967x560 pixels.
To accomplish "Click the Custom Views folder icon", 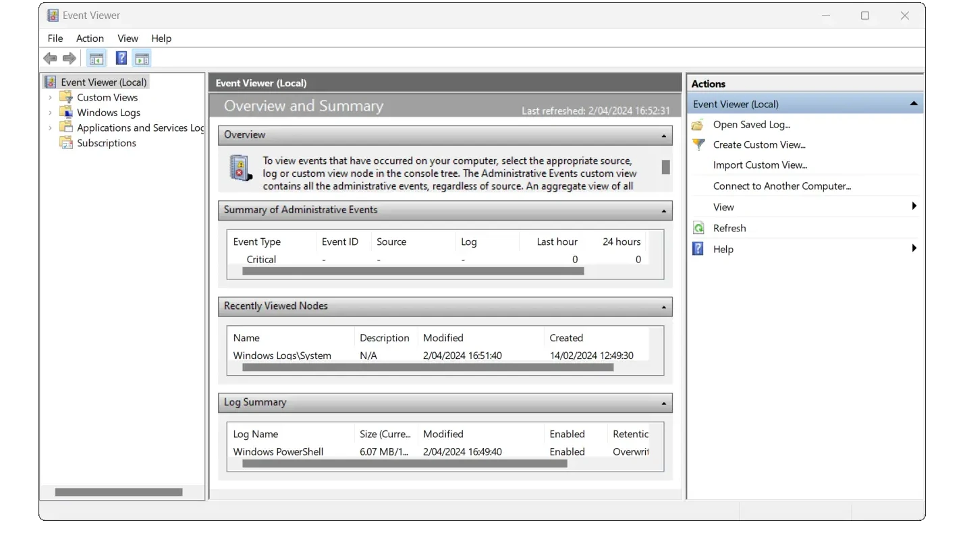I will 65,97.
